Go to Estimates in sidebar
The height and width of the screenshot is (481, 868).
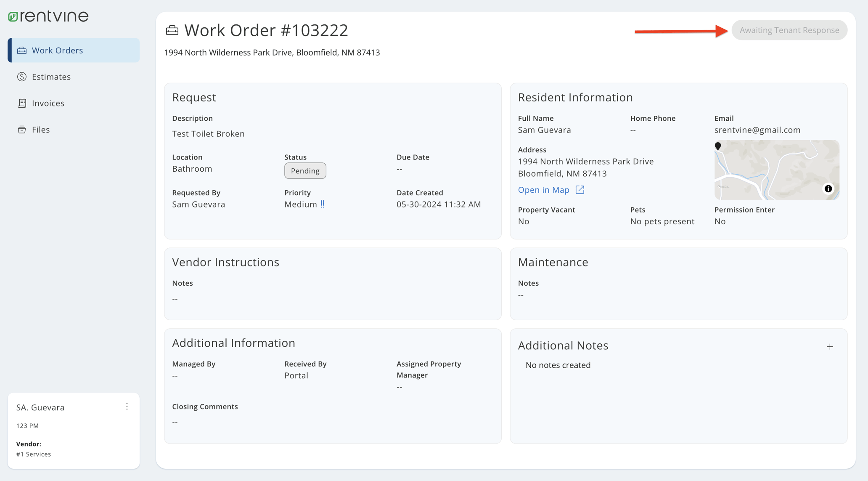[x=51, y=77]
